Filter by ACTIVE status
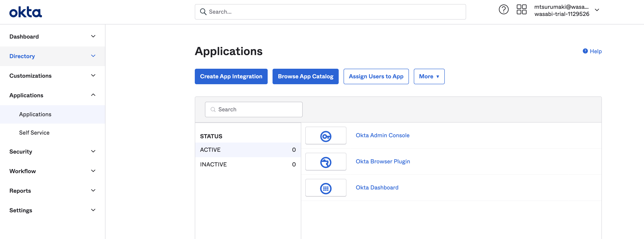The height and width of the screenshot is (239, 644). click(x=248, y=150)
